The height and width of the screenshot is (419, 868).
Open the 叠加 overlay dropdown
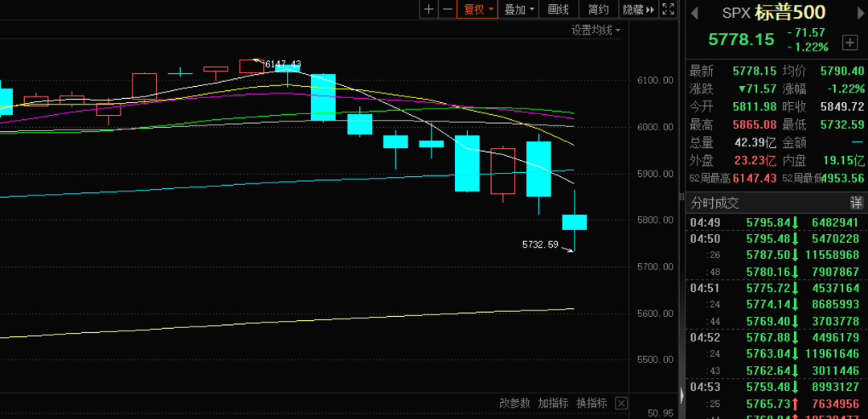pyautogui.click(x=518, y=10)
